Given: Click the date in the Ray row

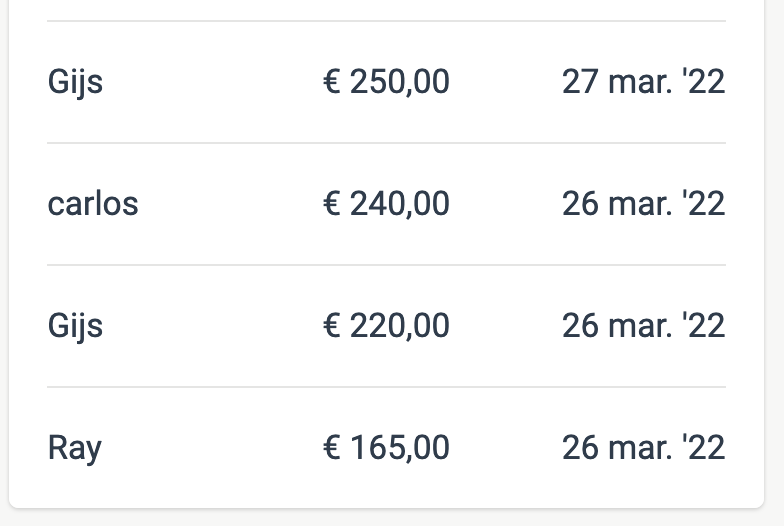Looking at the screenshot, I should 643,448.
